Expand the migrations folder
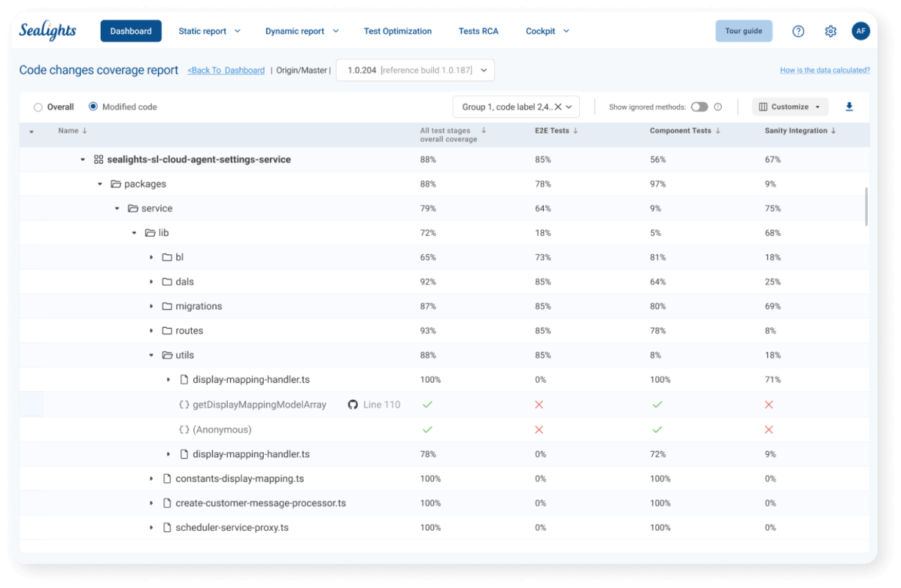Viewport: 901px width, 588px height. pos(151,306)
